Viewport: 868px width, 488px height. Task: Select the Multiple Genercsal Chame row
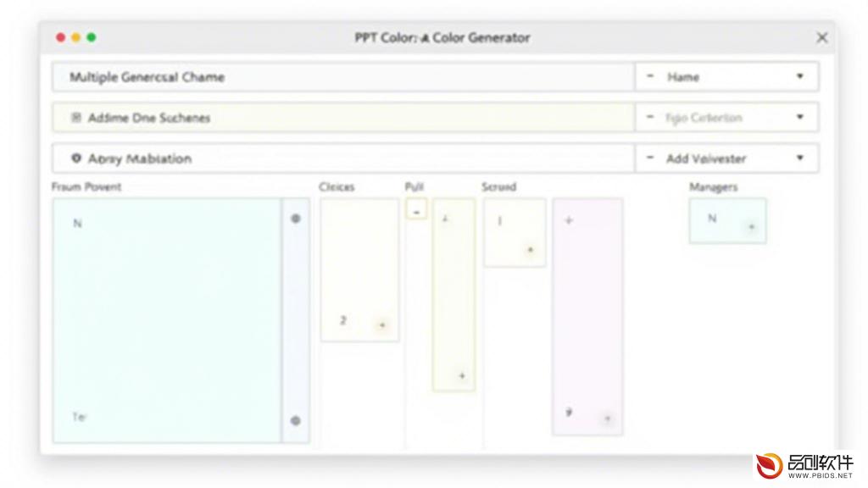coord(343,77)
